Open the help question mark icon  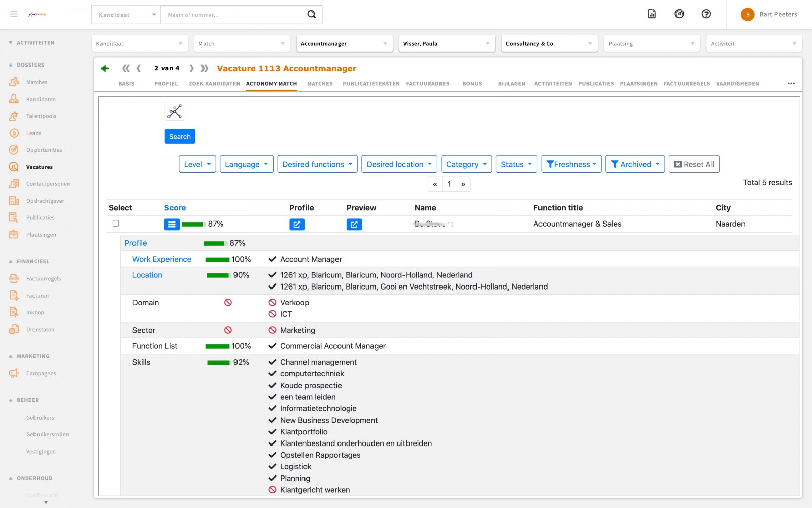point(706,14)
